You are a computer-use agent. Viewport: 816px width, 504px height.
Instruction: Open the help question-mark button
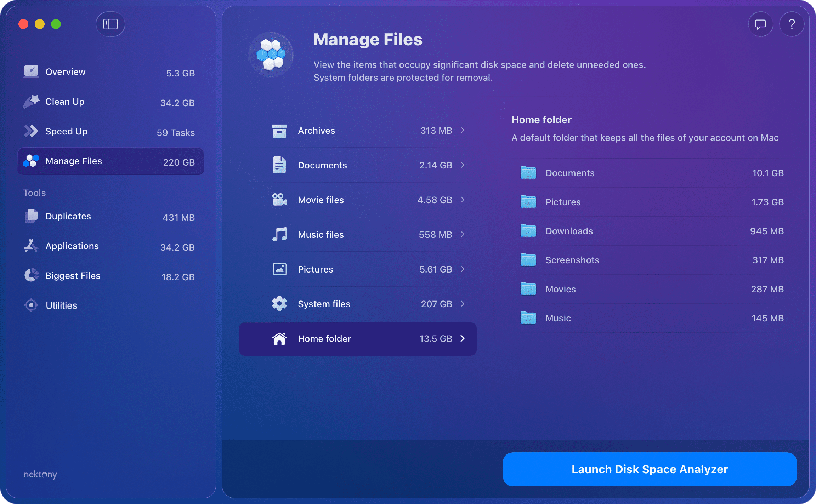(x=792, y=24)
